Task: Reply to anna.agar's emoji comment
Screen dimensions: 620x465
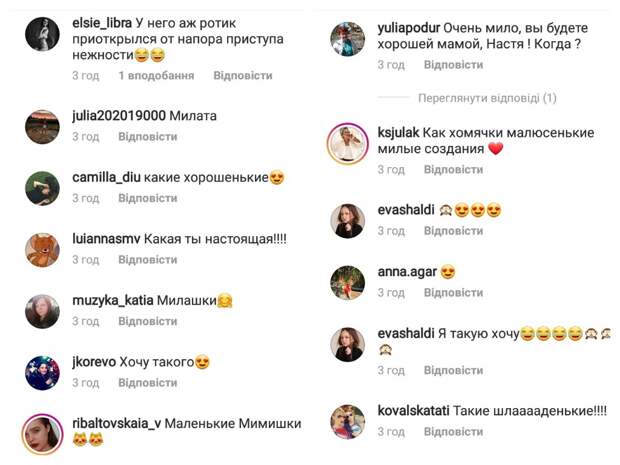Action: click(453, 293)
